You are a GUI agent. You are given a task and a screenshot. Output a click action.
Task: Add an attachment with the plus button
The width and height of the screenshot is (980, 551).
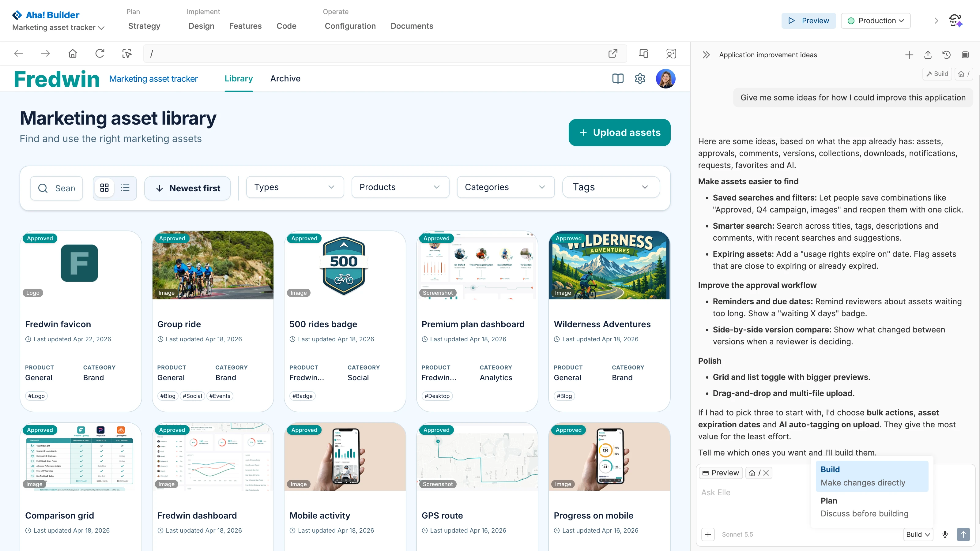click(708, 534)
